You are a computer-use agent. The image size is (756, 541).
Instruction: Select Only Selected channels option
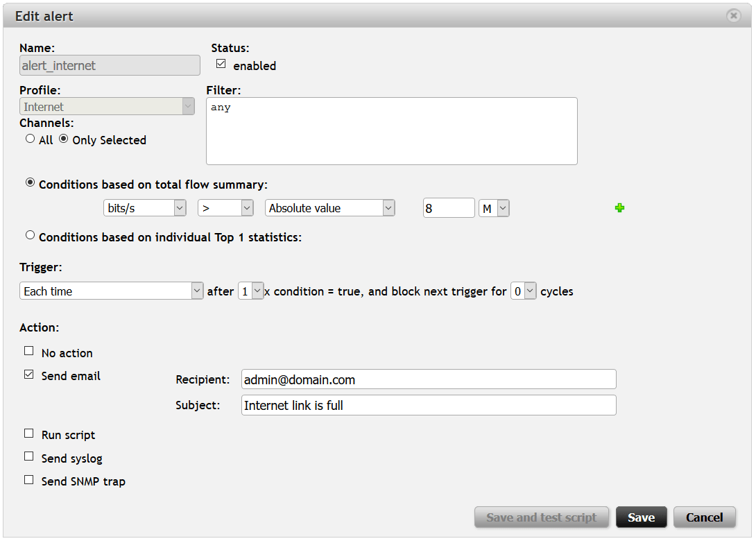(64, 139)
